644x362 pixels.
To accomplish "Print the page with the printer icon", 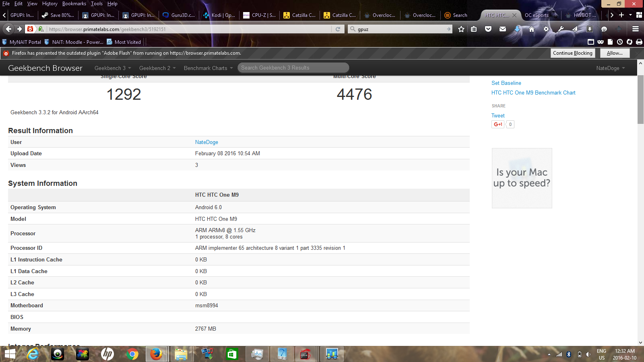I will pyautogui.click(x=639, y=42).
